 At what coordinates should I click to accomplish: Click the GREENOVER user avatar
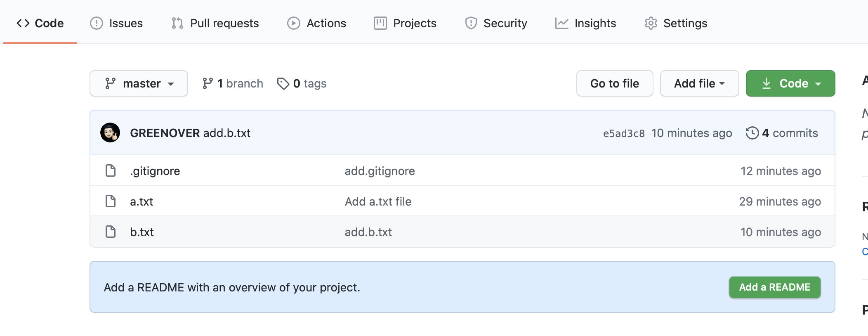point(110,133)
